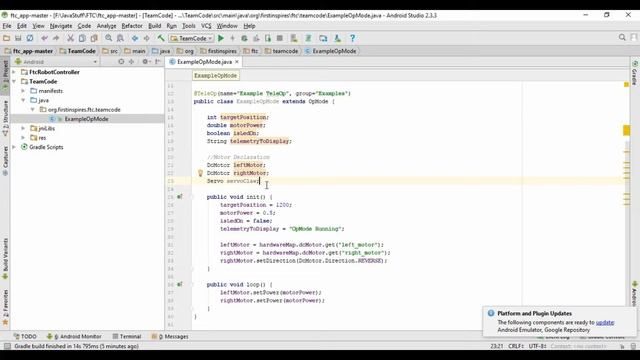This screenshot has height=360, width=640.
Task: Click the lightbulb quick-fix icon in editor
Action: click(x=200, y=173)
